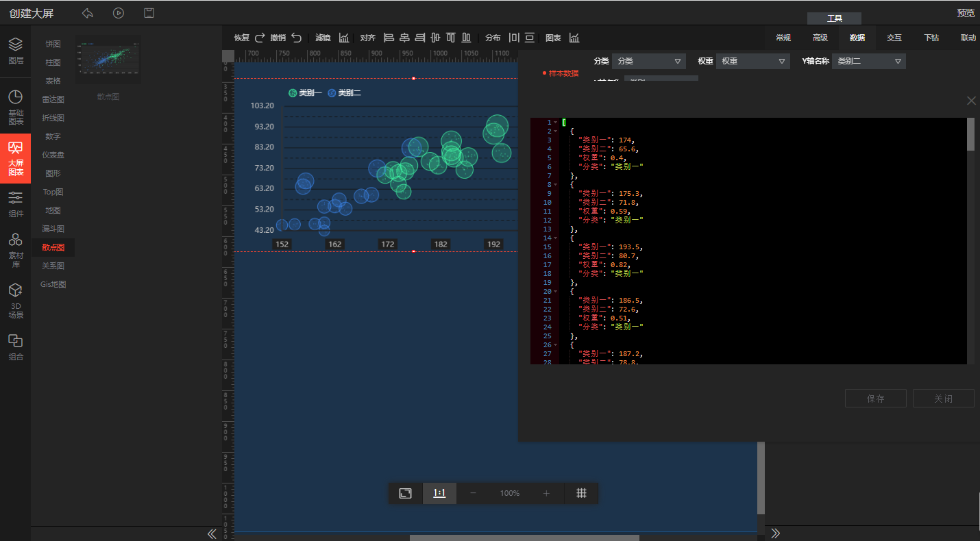Click the fit-to-screen icon in zoom bar
The height and width of the screenshot is (541, 980).
click(x=406, y=493)
